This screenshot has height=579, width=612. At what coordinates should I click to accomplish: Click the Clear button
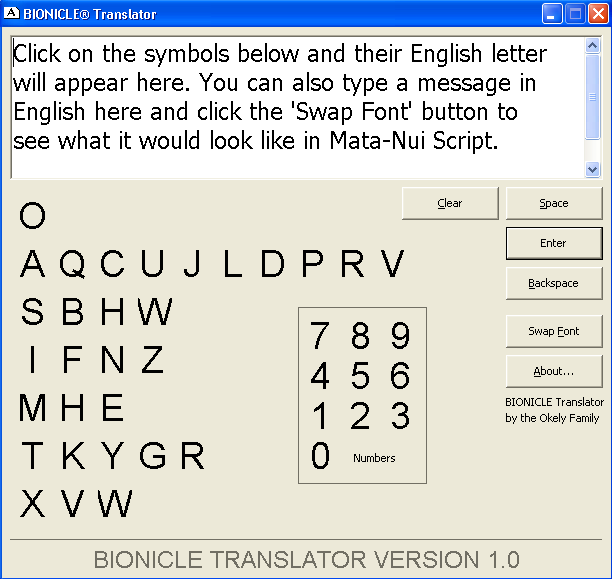click(450, 203)
